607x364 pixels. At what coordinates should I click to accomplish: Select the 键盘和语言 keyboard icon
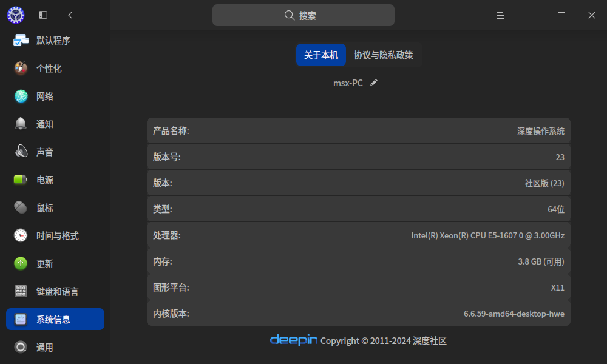pos(21,291)
